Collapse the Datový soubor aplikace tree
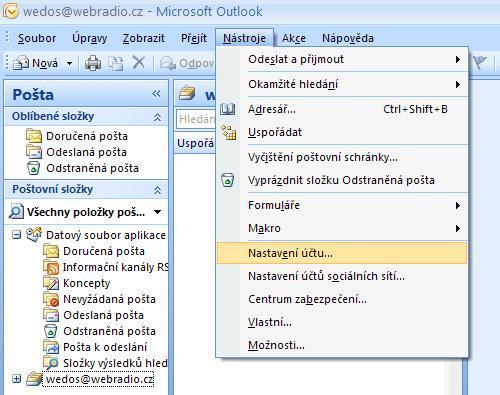The height and width of the screenshot is (395, 500). (16, 235)
